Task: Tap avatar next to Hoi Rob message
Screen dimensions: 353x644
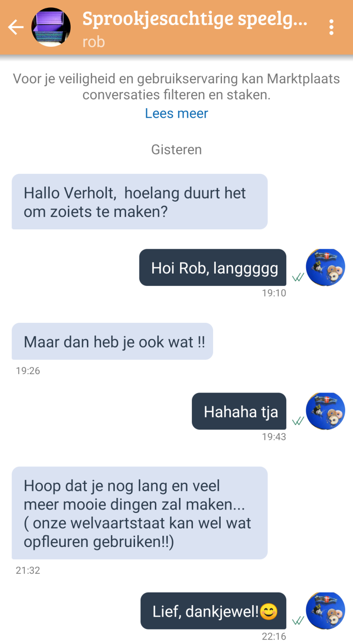Action: (326, 267)
